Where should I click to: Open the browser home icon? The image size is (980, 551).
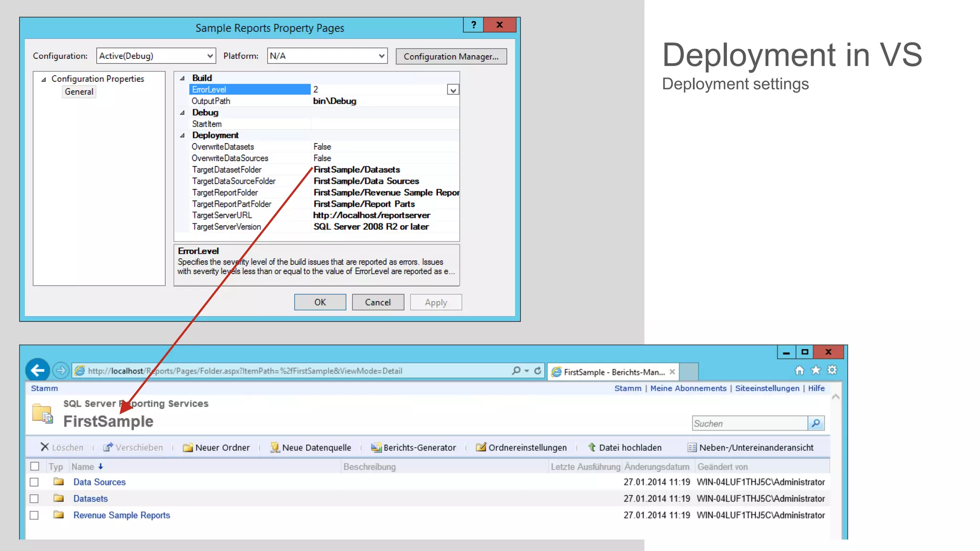click(x=799, y=370)
